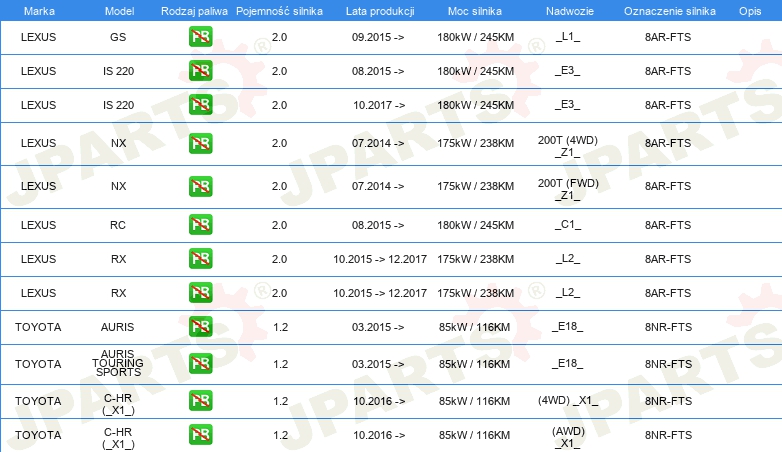Click 8AR-FTS engine code in RC row

tap(668, 225)
